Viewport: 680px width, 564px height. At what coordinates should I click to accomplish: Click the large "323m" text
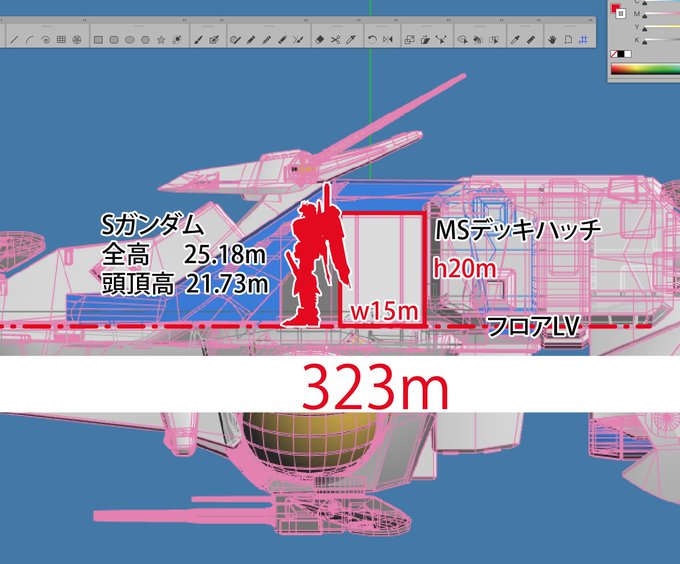pos(375,387)
